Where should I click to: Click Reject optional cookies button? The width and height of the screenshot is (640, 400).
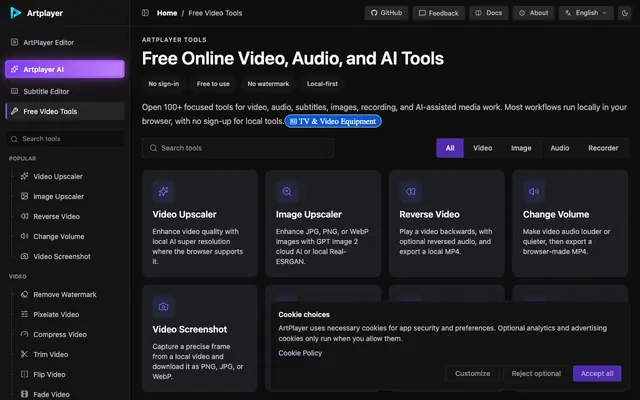[536, 373]
